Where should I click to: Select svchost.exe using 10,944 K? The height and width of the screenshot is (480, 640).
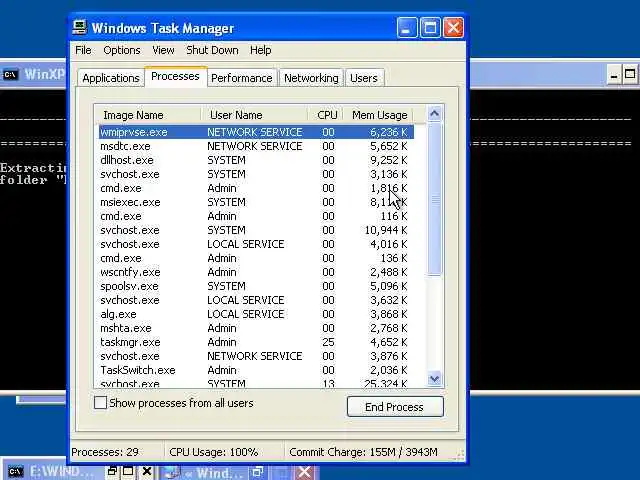pos(256,230)
